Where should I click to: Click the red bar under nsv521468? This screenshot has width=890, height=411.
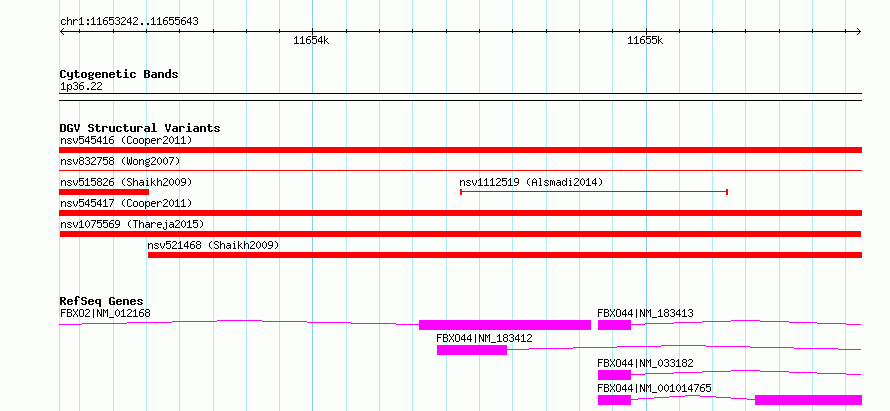pyautogui.click(x=505, y=255)
